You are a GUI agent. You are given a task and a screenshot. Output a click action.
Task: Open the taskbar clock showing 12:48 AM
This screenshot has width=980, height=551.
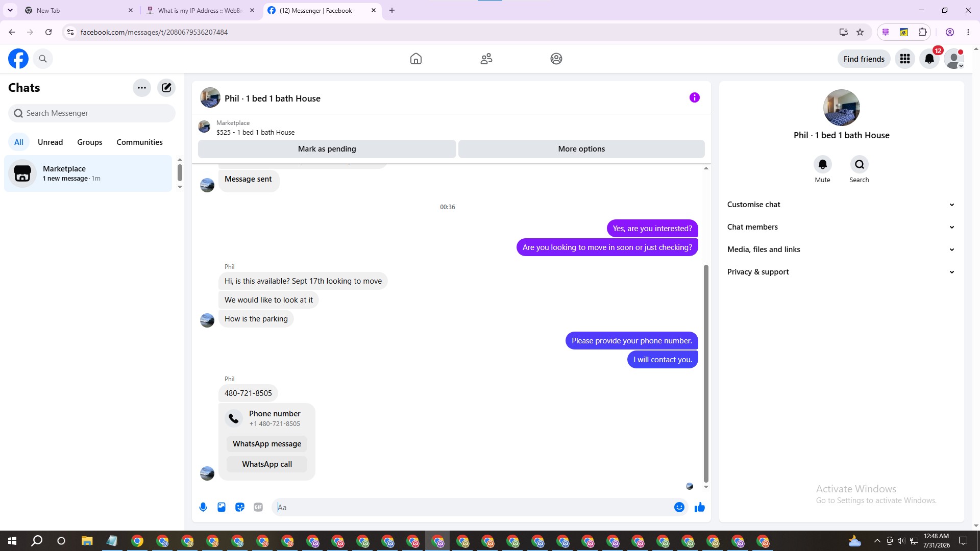pyautogui.click(x=937, y=541)
